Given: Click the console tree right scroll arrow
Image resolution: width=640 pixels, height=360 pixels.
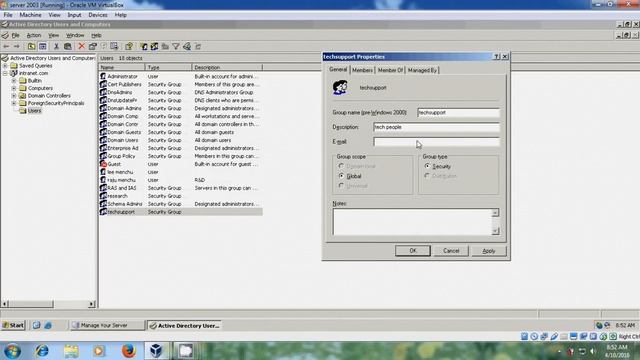Looking at the screenshot, I should point(91,304).
